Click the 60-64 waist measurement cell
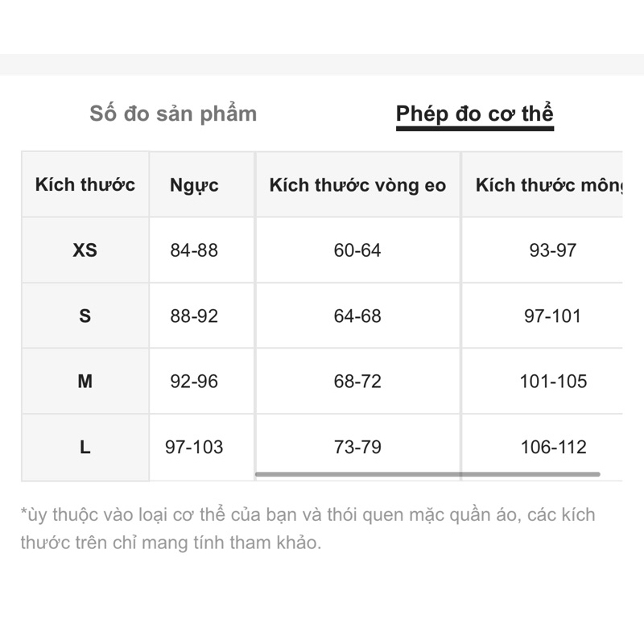 coord(357,250)
